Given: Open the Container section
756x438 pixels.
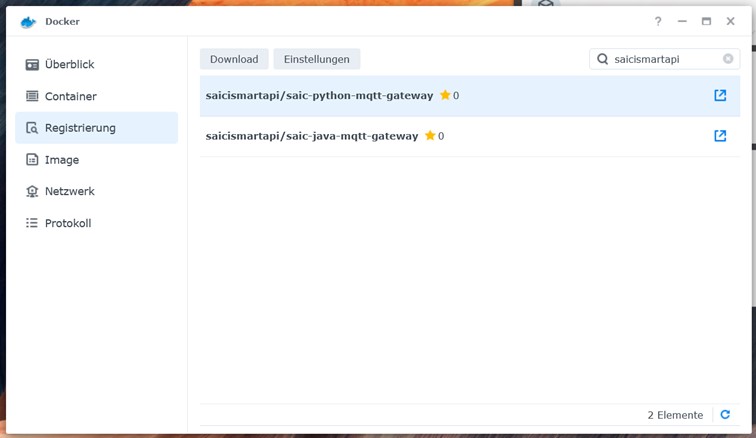Looking at the screenshot, I should click(x=96, y=96).
